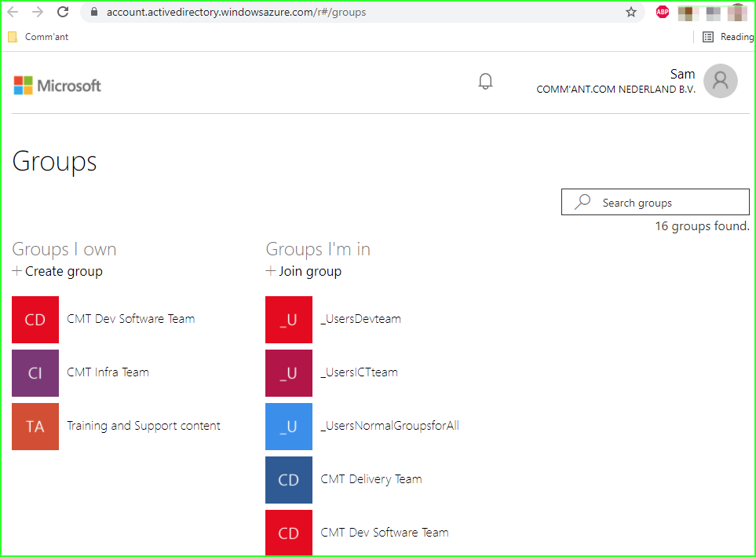Image resolution: width=756 pixels, height=557 pixels.
Task: Open the ABP Adblock extension icon
Action: point(663,12)
